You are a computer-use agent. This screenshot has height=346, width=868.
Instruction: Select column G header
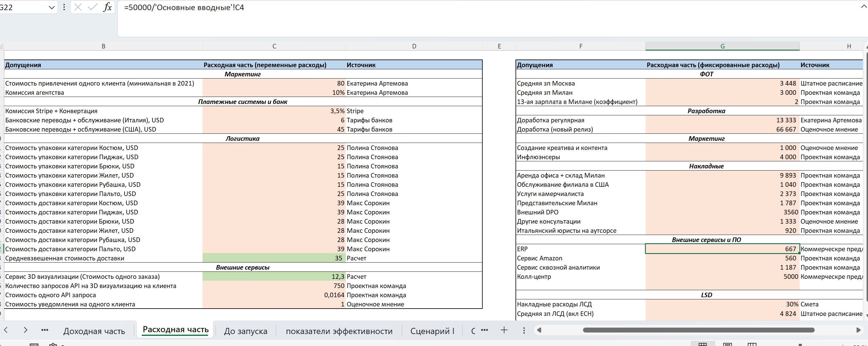(722, 46)
